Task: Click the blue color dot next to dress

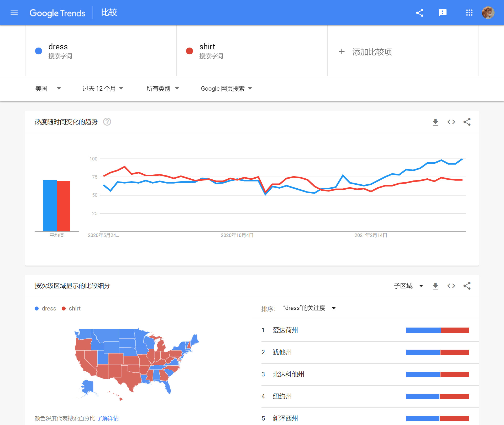Action: click(38, 51)
